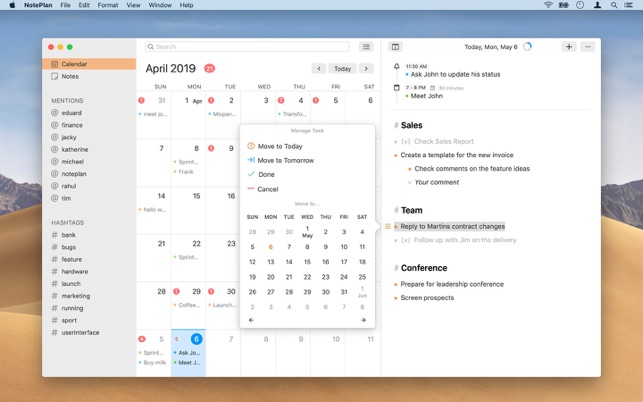Go to next month in popup calendar
This screenshot has height=402, width=643.
coord(363,320)
